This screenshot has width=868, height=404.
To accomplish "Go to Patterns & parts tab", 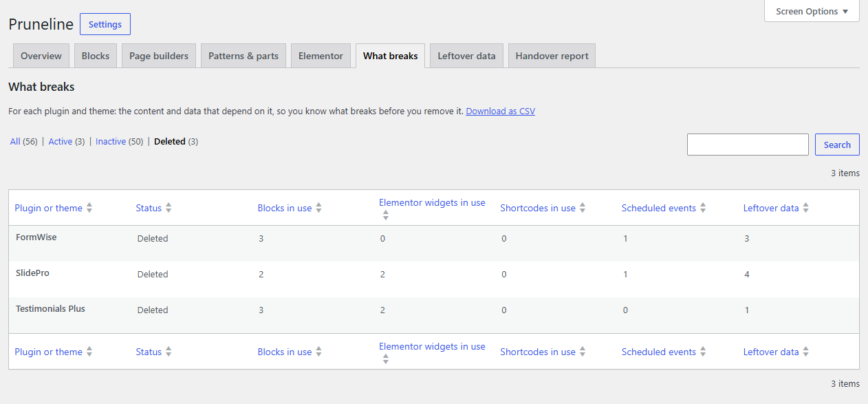I will click(243, 56).
